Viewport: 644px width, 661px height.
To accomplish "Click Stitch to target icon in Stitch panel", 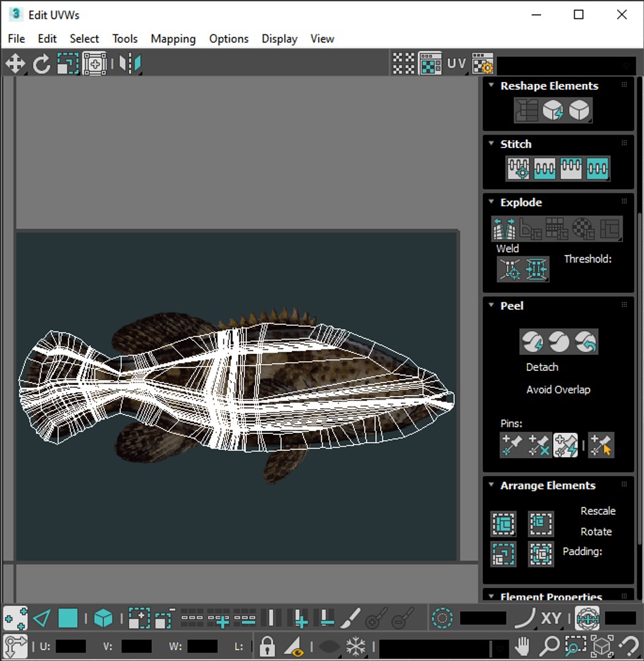I will click(519, 169).
